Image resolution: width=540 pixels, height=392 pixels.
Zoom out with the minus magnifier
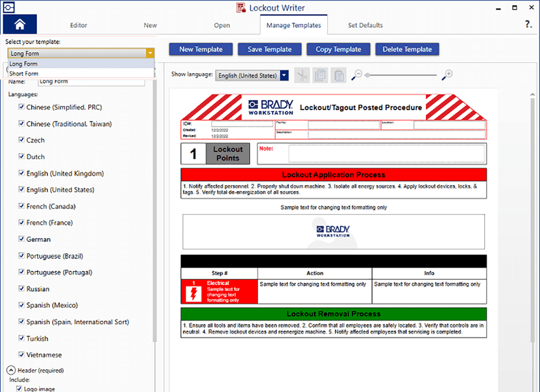[x=357, y=75]
